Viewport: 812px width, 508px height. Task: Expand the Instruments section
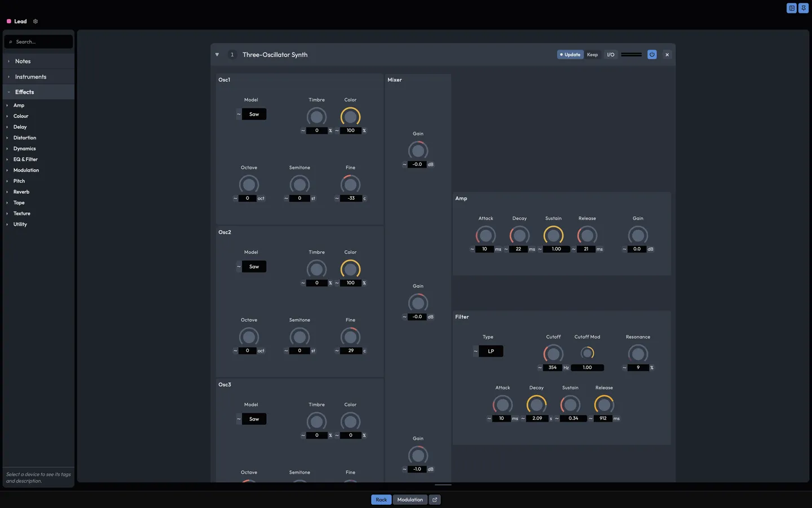[38, 77]
